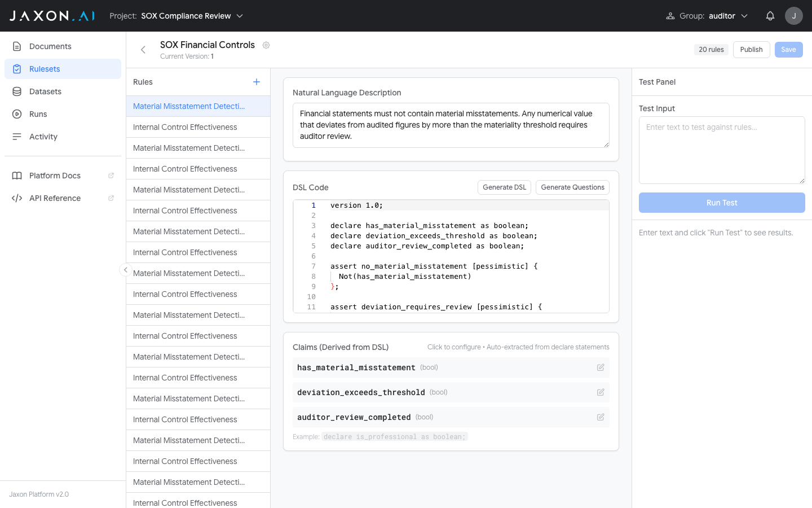The height and width of the screenshot is (508, 812).
Task: Click the Generate Questions button
Action: click(572, 187)
